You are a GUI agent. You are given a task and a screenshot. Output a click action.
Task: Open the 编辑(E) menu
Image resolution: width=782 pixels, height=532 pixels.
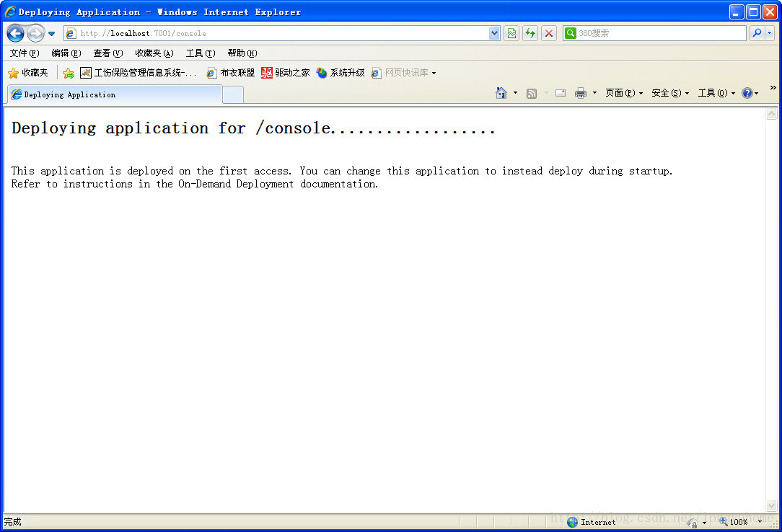66,53
